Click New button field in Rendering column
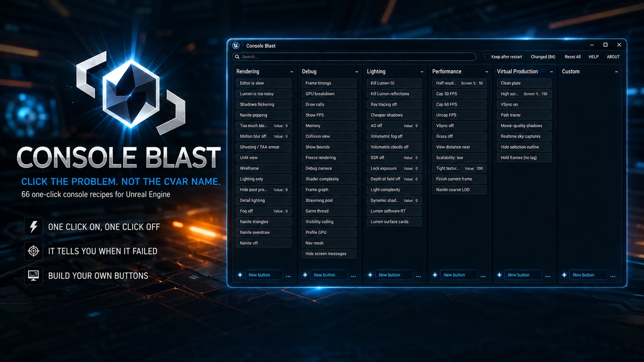The image size is (644, 362). point(264,275)
